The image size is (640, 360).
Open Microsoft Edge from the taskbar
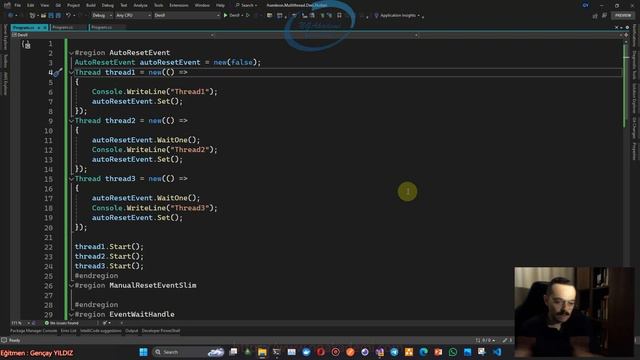[x=423, y=352]
